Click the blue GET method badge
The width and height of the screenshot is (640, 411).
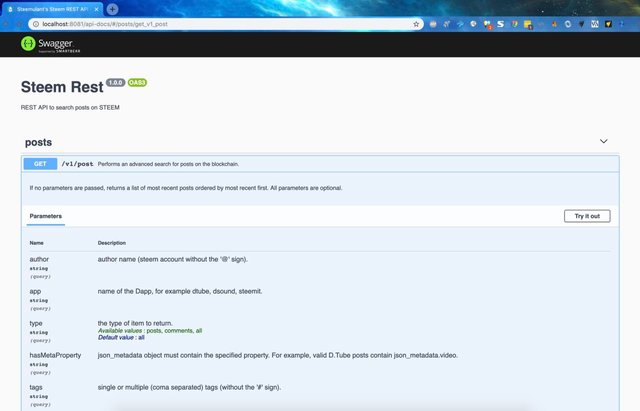pos(39,163)
